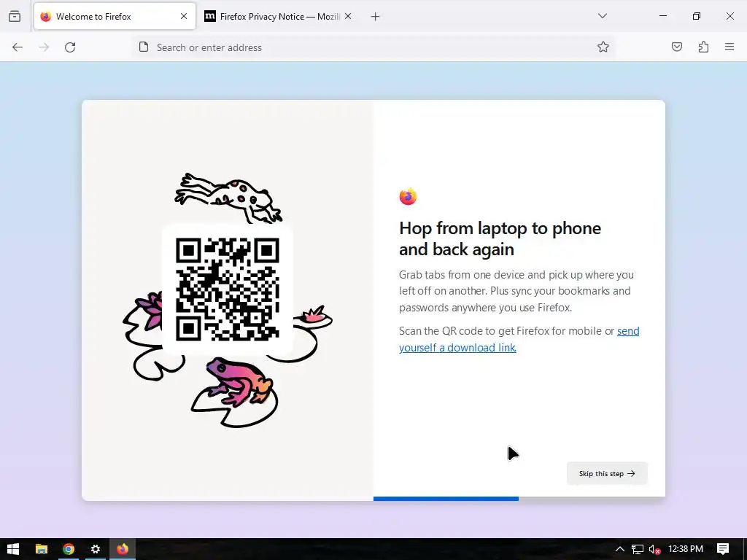Screen dimensions: 747x560
Task: Click Skip this step button
Action: point(607,473)
